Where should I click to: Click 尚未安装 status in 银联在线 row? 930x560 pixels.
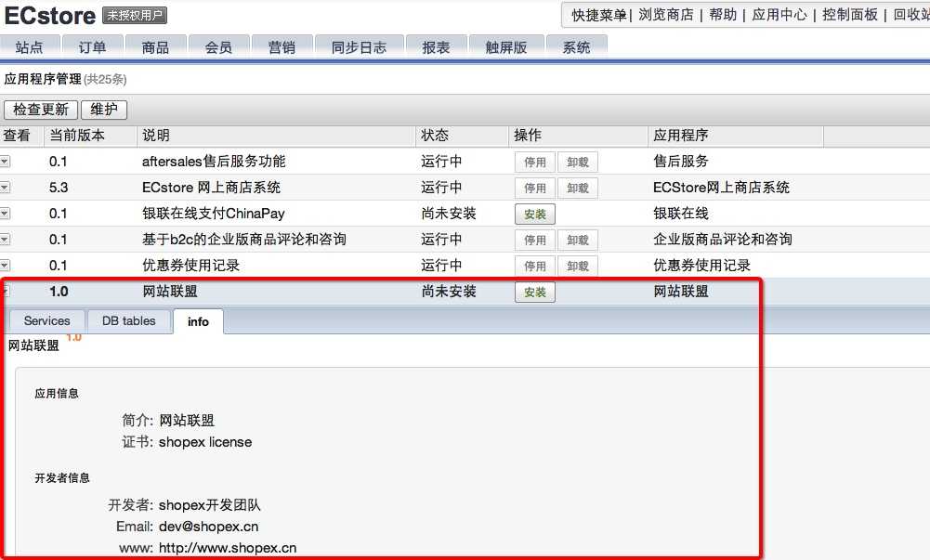tap(449, 214)
